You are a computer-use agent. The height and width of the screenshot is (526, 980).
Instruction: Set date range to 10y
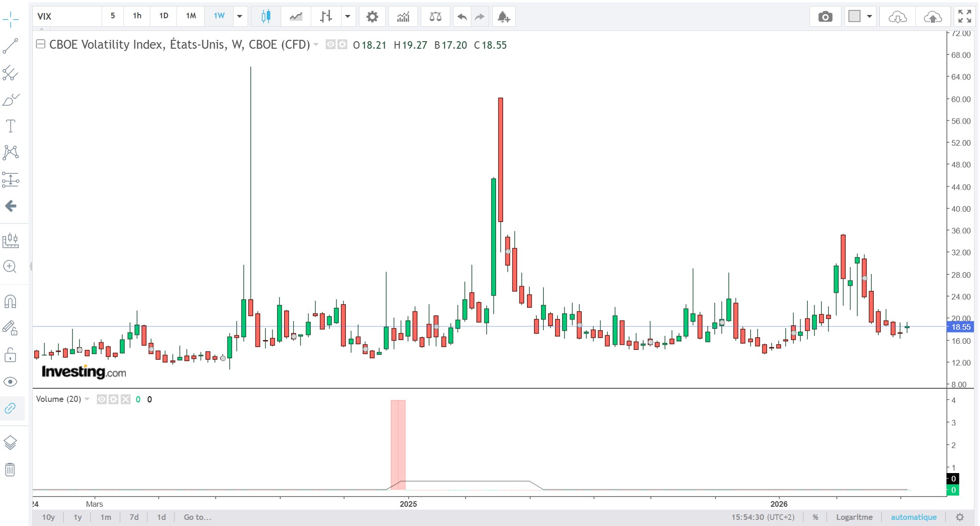(48, 517)
